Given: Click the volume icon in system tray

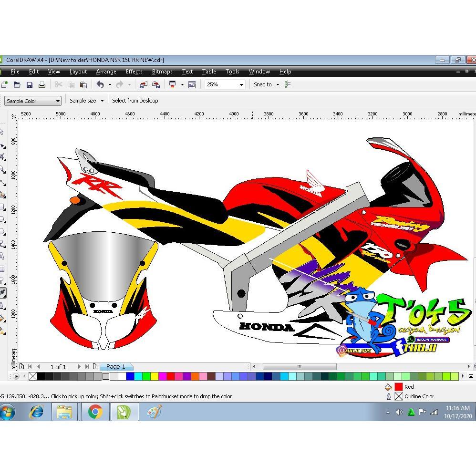Looking at the screenshot, I should point(399,412).
